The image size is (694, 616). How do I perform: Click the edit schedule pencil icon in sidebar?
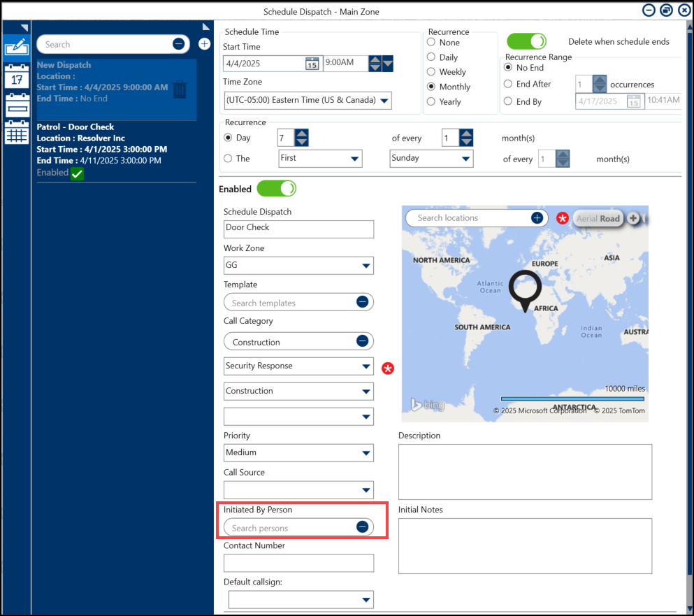coord(15,48)
